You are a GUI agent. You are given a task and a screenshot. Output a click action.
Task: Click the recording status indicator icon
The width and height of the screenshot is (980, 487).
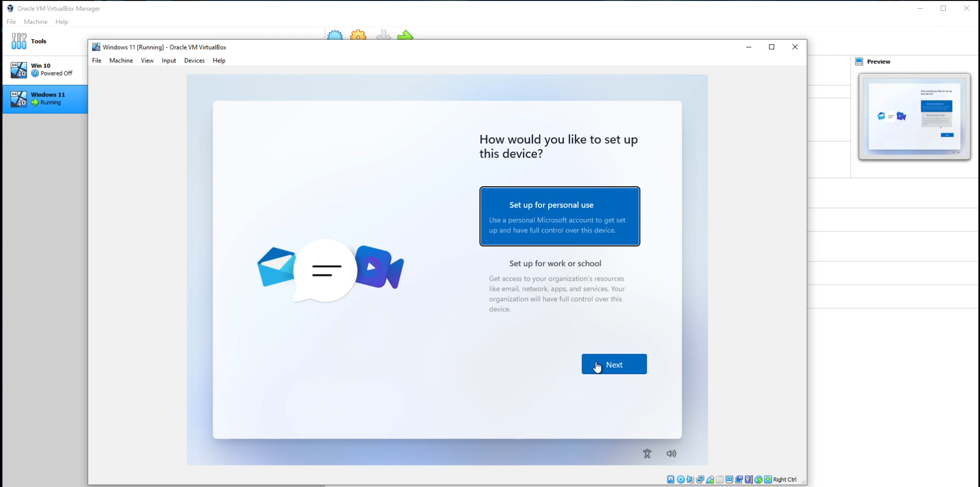739,479
